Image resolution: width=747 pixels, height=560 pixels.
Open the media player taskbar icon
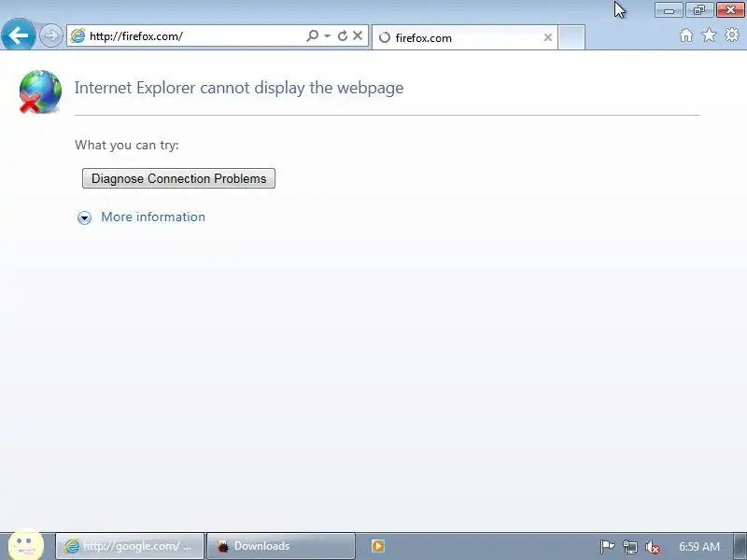(x=378, y=546)
